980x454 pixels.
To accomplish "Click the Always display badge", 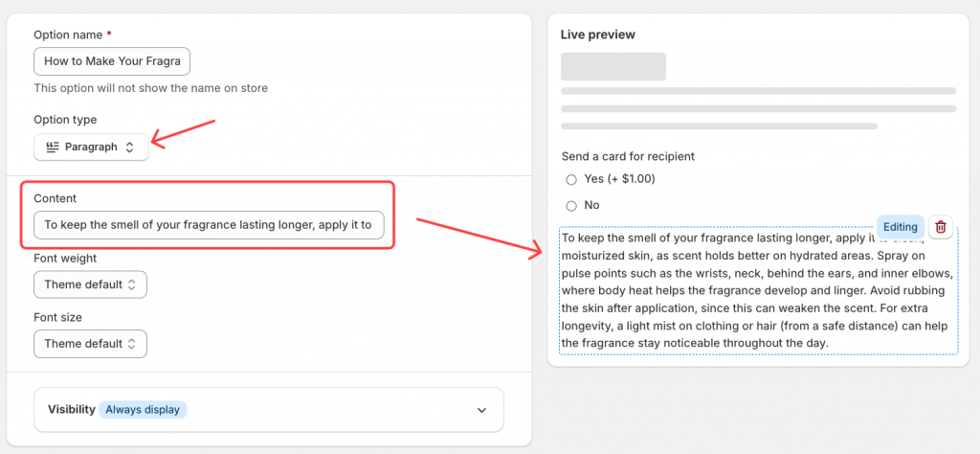I will [x=143, y=410].
